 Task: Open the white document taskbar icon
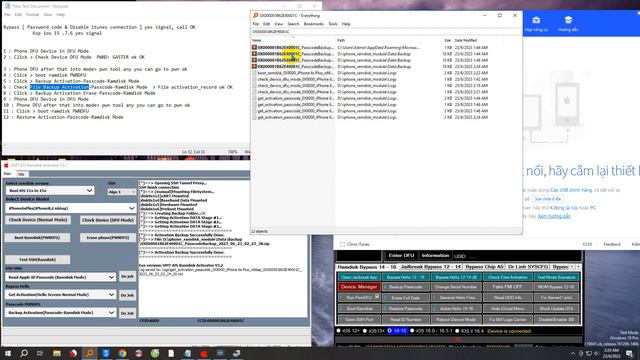(171, 353)
